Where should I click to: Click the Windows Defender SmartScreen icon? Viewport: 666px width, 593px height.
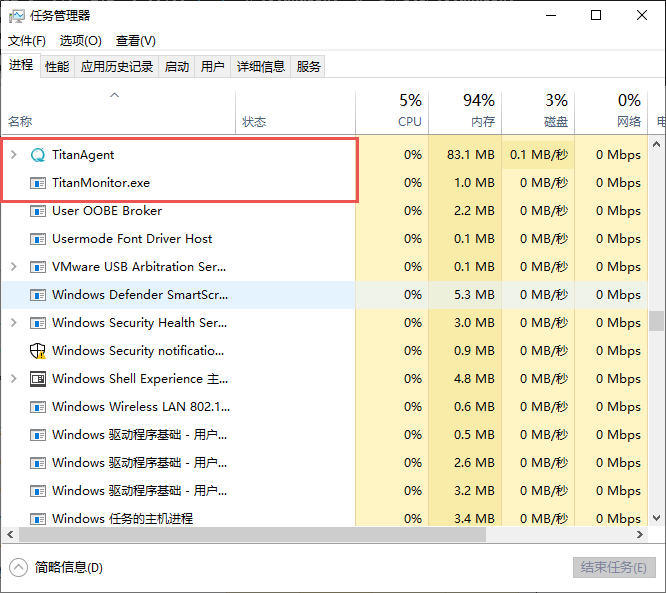click(x=38, y=295)
